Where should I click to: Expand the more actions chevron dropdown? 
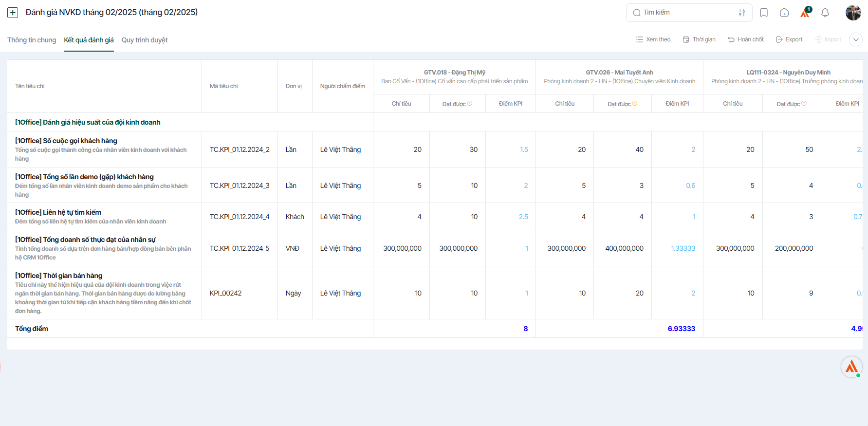(856, 39)
